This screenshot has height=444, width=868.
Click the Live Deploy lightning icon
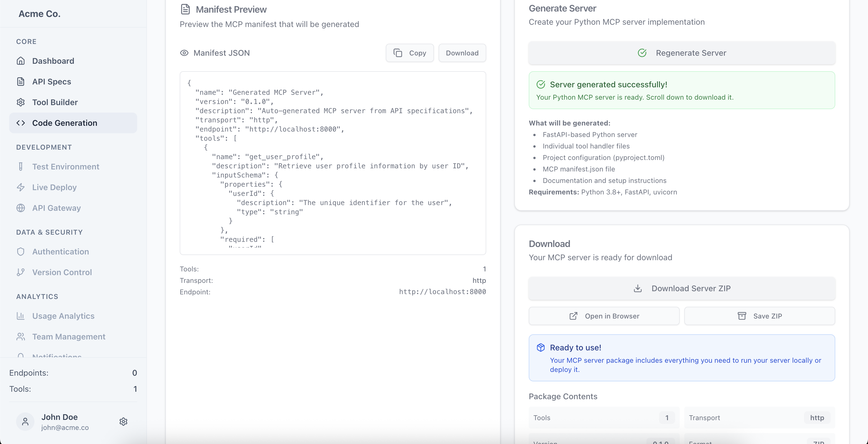21,187
